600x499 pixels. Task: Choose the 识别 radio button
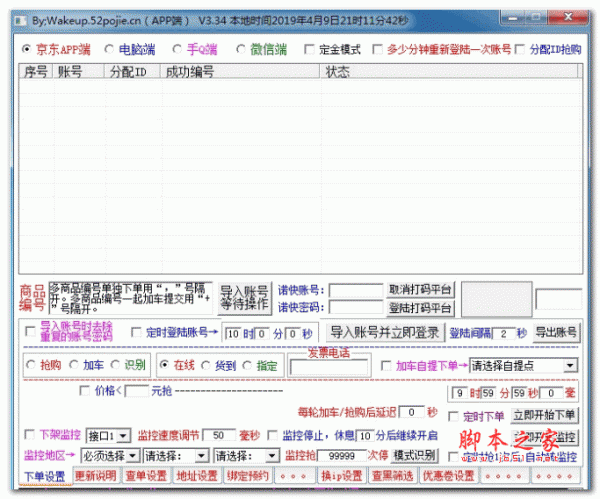pyautogui.click(x=115, y=365)
